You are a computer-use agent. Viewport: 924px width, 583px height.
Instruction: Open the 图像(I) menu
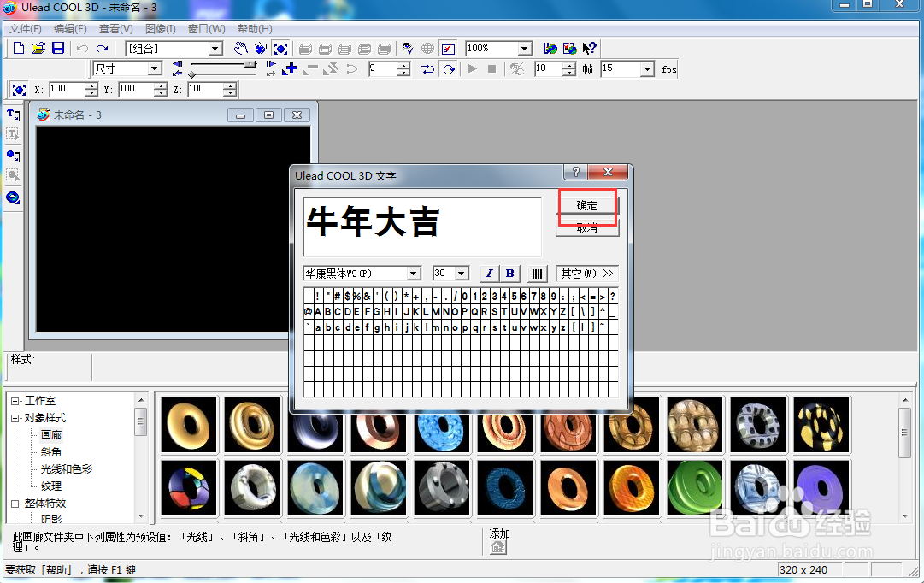click(x=161, y=29)
